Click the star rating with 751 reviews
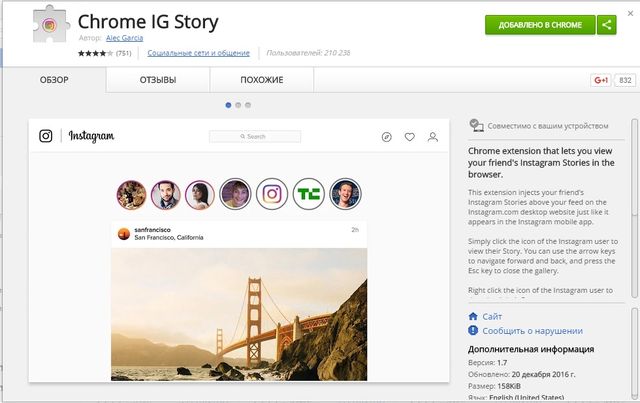Image resolution: width=640 pixels, height=403 pixels. point(104,53)
